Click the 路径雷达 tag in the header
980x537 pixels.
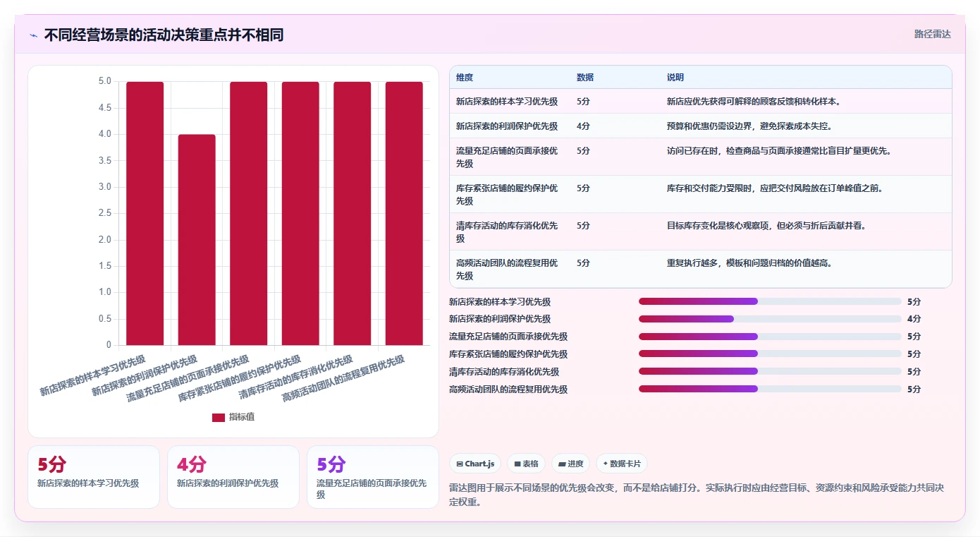click(932, 34)
